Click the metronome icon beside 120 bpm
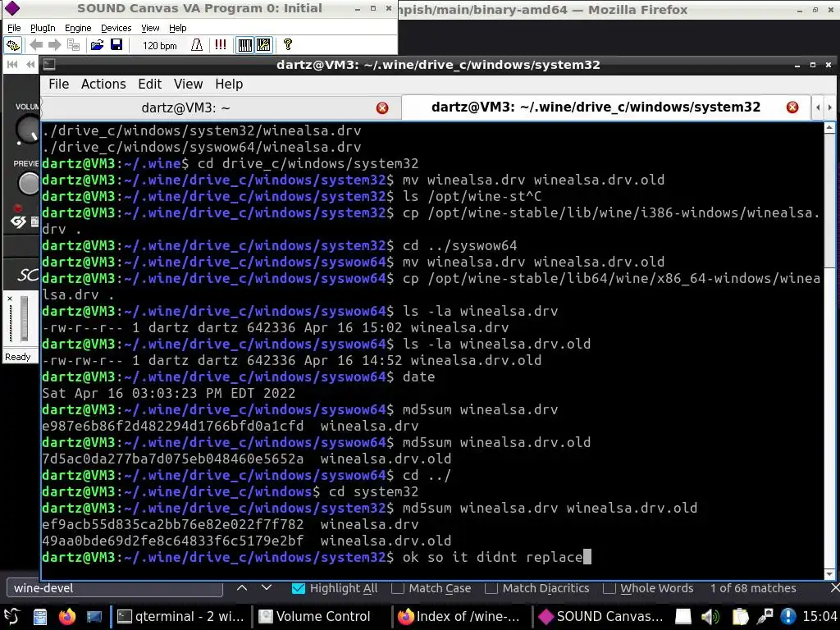Image resolution: width=840 pixels, height=630 pixels. (x=197, y=45)
